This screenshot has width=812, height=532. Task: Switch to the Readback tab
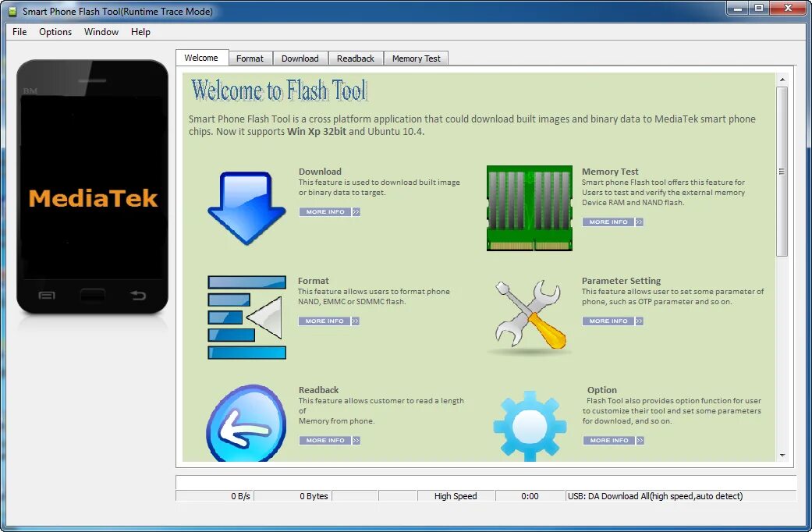[355, 59]
